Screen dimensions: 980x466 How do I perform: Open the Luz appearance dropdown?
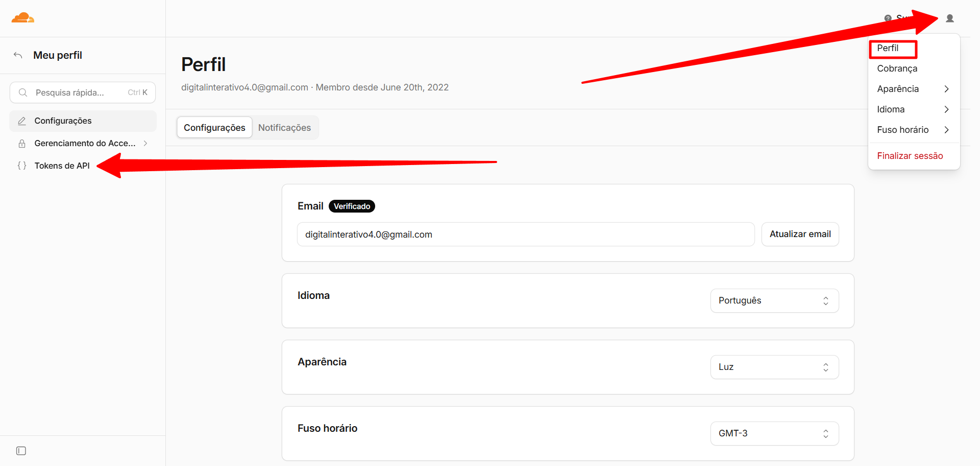tap(774, 367)
